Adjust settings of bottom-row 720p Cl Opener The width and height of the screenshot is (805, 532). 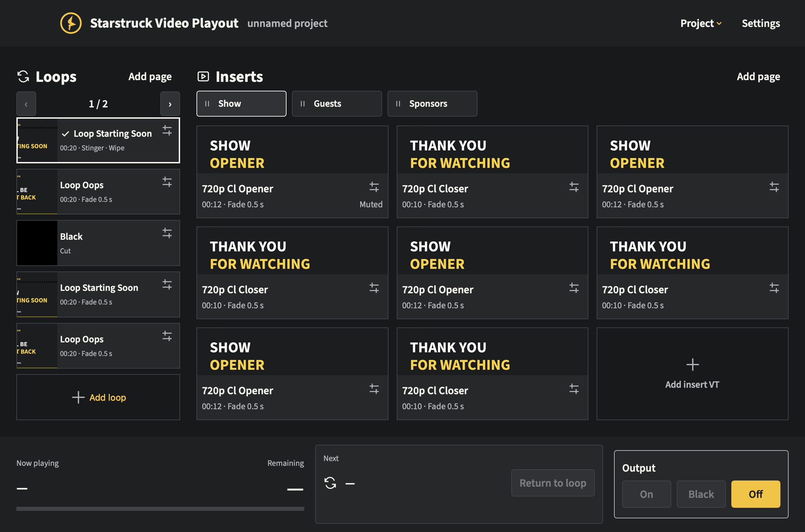pyautogui.click(x=374, y=389)
